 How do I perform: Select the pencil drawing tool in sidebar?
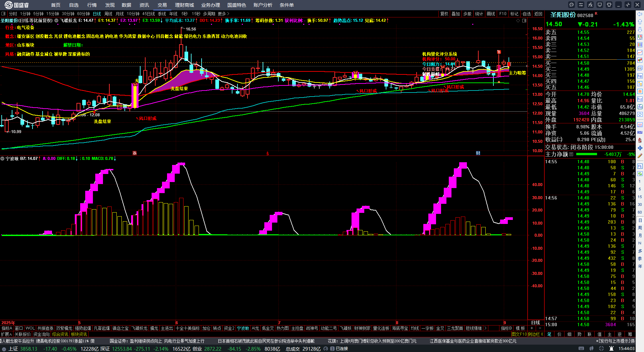(x=640, y=156)
